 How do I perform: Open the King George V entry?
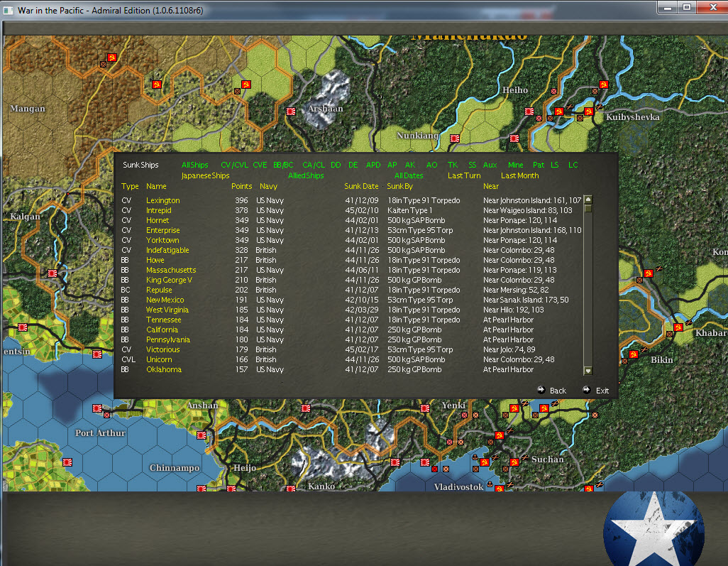coord(169,281)
